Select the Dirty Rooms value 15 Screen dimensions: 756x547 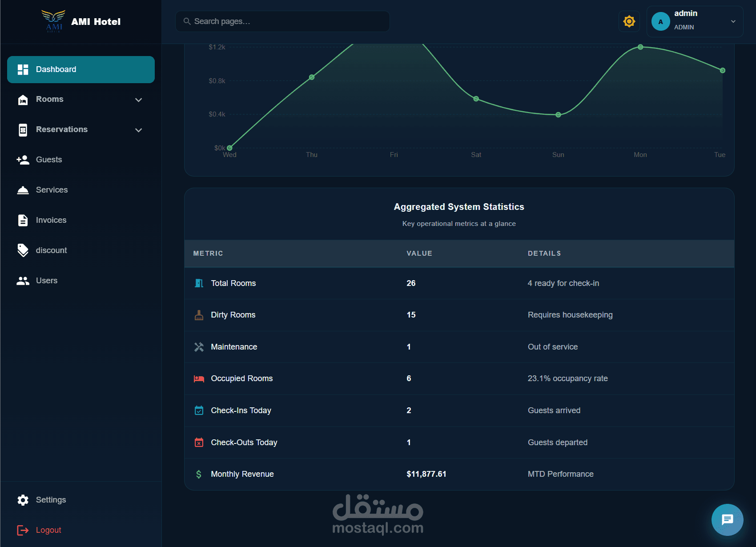pos(411,315)
